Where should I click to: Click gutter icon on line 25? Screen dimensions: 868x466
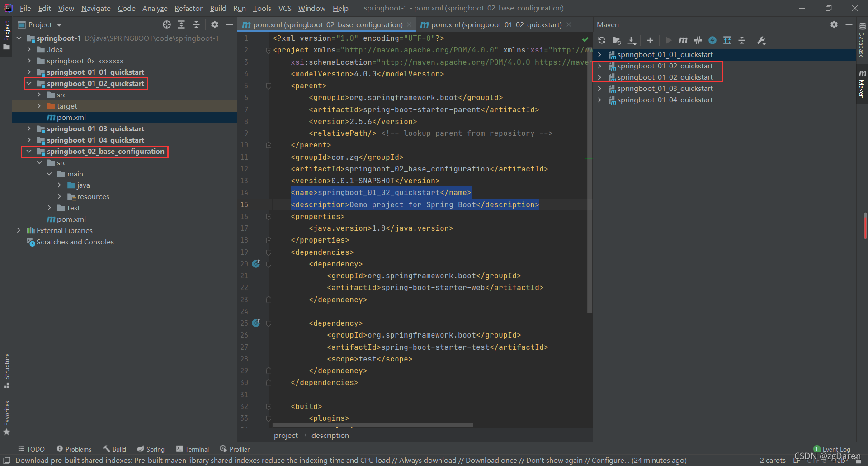[256, 323]
